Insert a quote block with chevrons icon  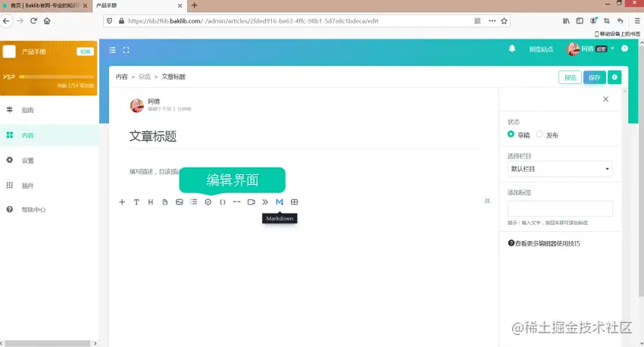point(265,202)
